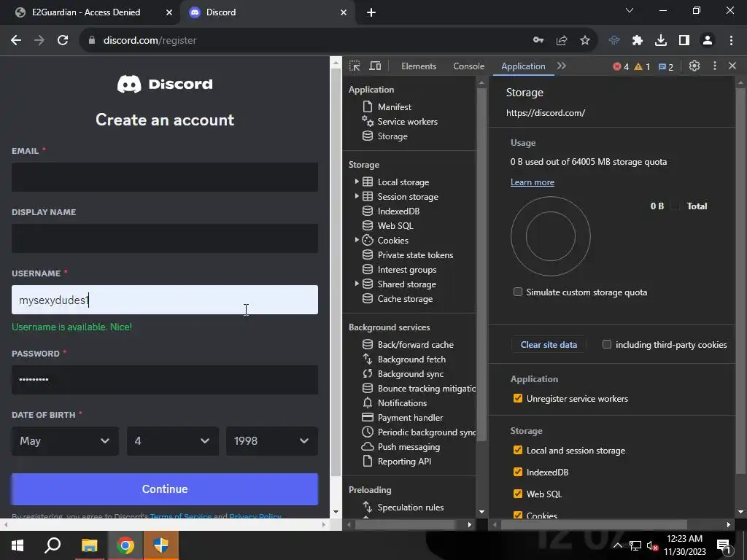This screenshot has width=747, height=560.
Task: Open the Chrome three-dot menu
Action: tap(731, 41)
